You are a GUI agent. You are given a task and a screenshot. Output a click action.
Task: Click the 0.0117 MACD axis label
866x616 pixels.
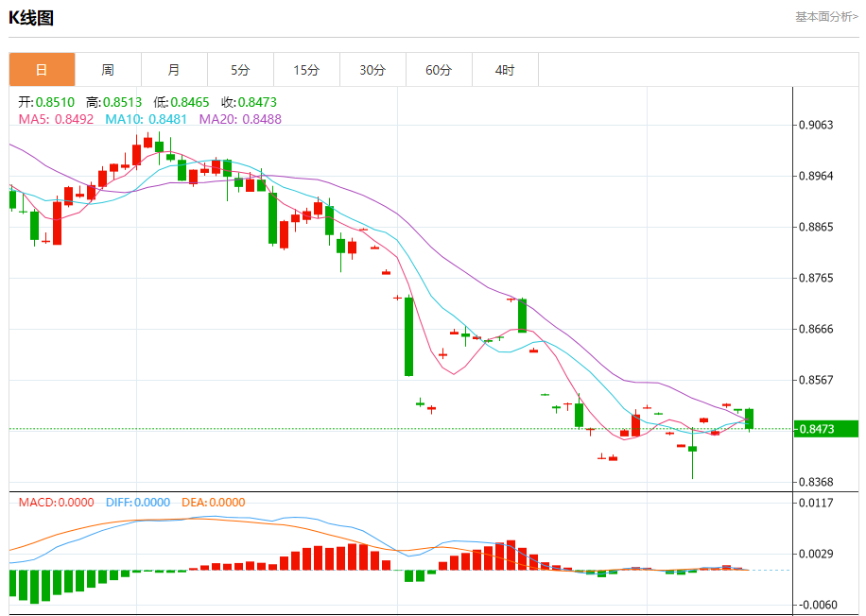pos(816,503)
